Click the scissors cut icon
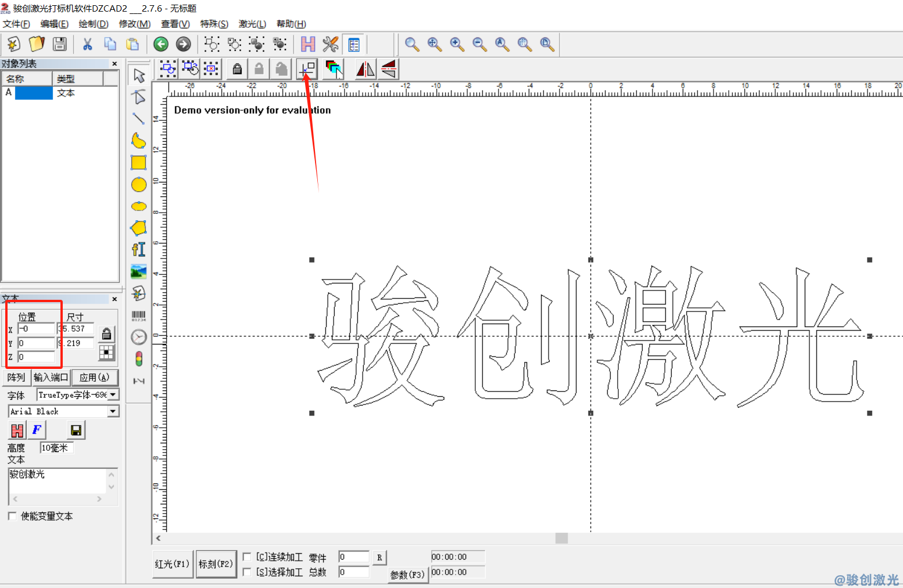The height and width of the screenshot is (588, 903). (x=88, y=44)
